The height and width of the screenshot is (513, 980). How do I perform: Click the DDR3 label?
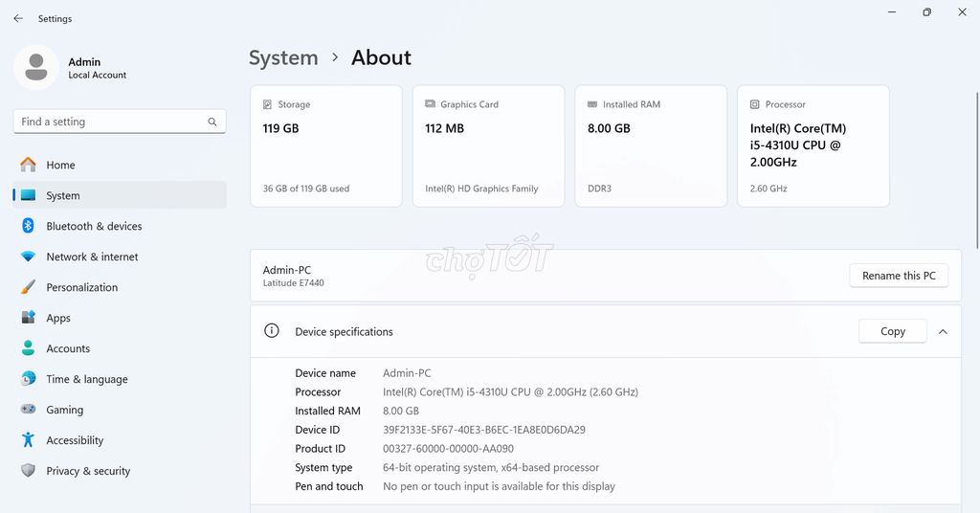[599, 189]
